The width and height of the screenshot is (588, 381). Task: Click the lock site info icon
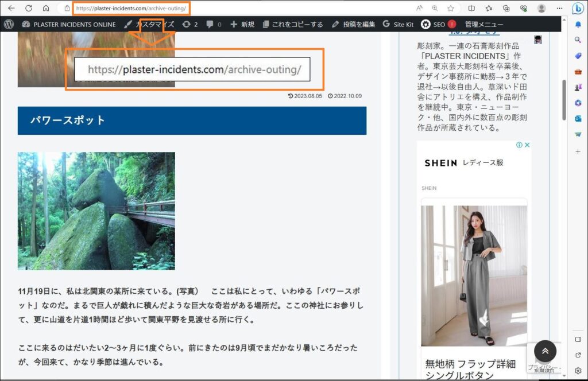67,8
